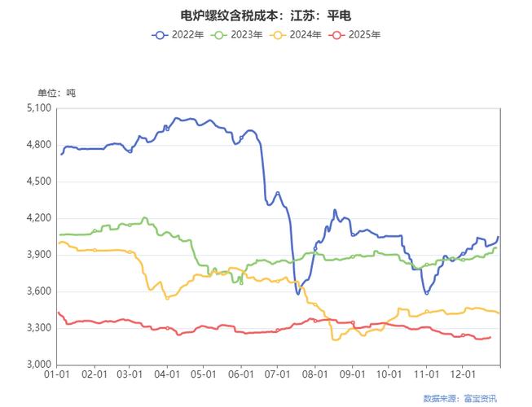Select the 01-01 x-axis label
This screenshot has height=407, width=532.
click(55, 375)
